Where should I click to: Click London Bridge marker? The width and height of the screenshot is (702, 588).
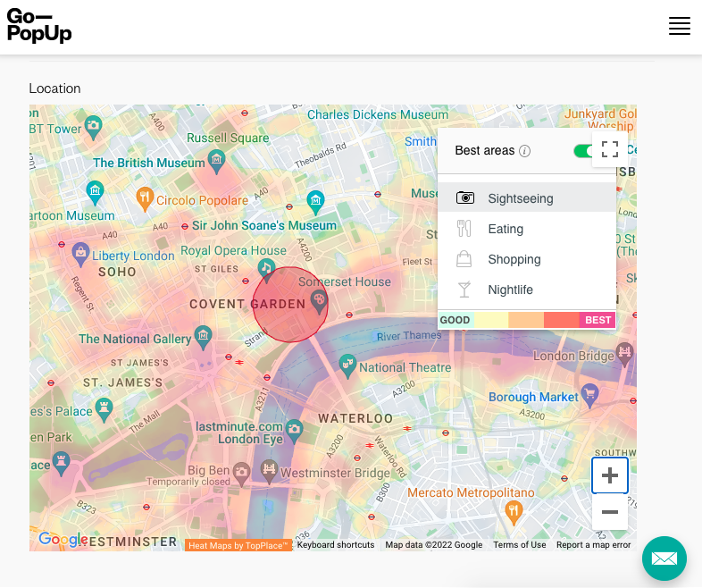624,354
